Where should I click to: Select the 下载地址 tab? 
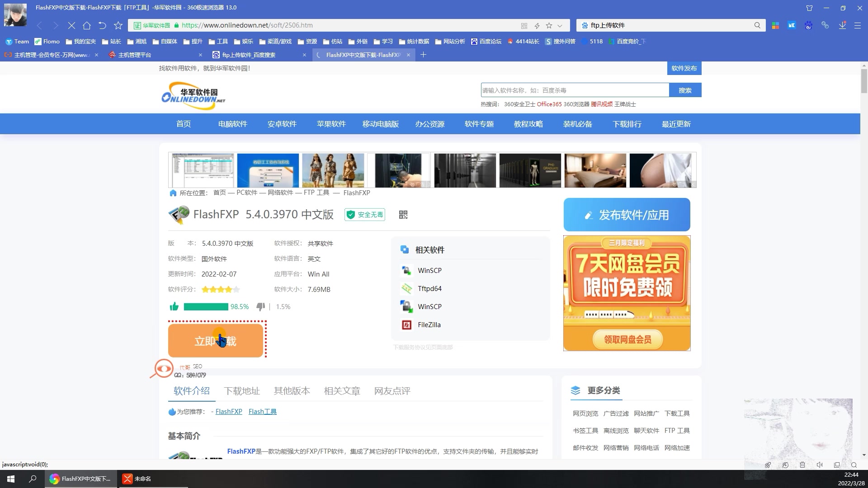click(x=242, y=391)
